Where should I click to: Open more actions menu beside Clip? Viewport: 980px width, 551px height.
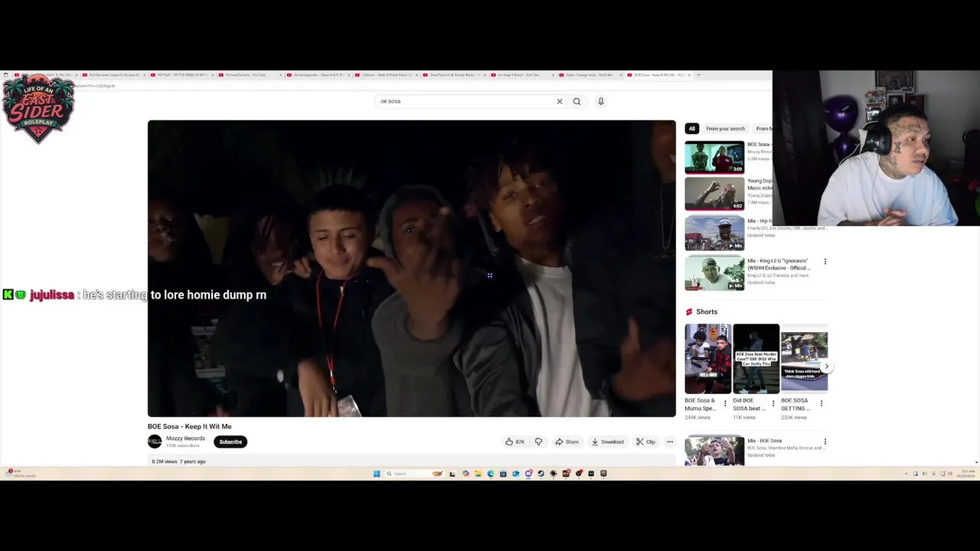pyautogui.click(x=670, y=442)
